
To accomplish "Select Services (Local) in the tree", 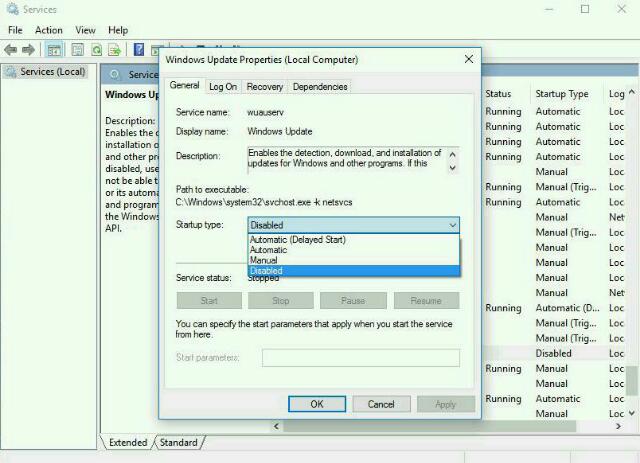I will click(x=52, y=72).
